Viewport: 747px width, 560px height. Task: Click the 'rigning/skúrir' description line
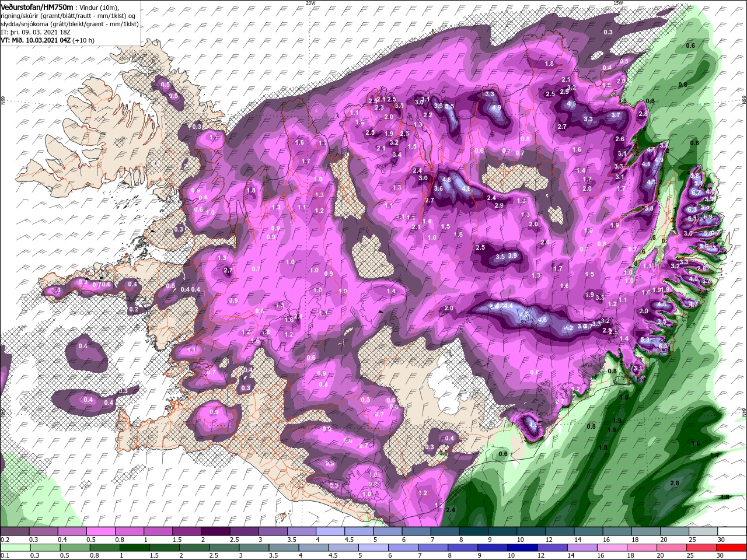pyautogui.click(x=68, y=15)
